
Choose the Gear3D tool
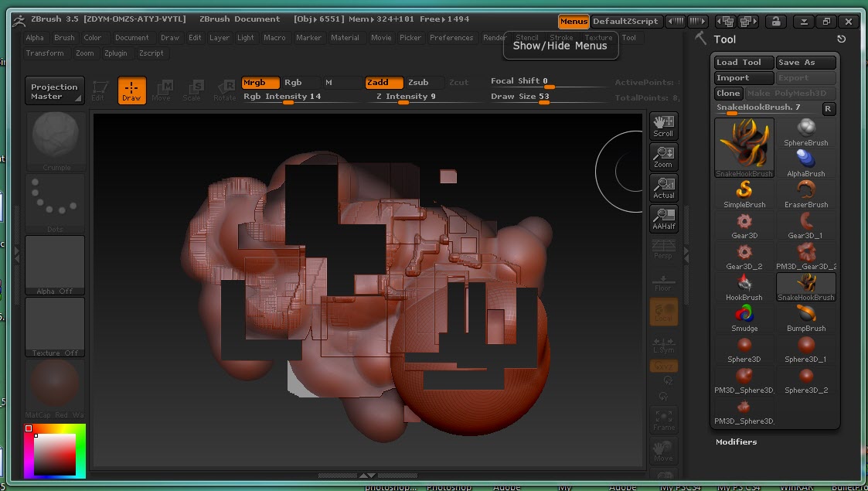point(744,226)
